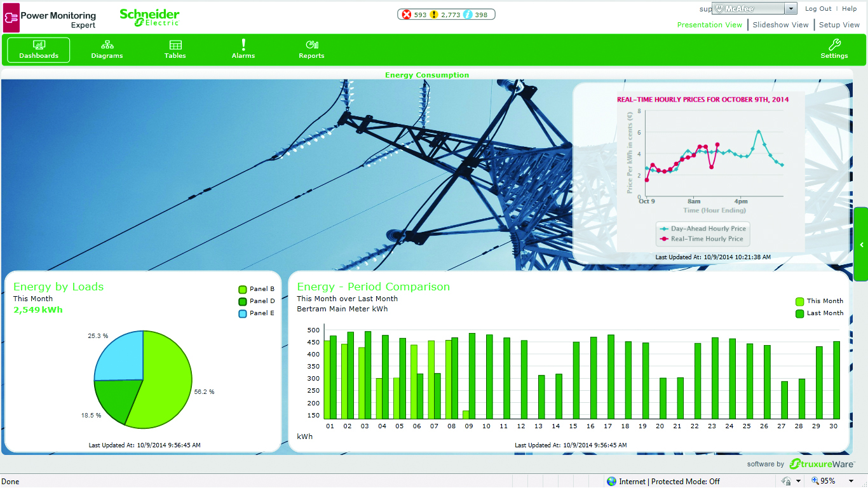Screen dimensions: 868x488
Task: Click the yellow warning alarms icon
Action: pos(435,15)
